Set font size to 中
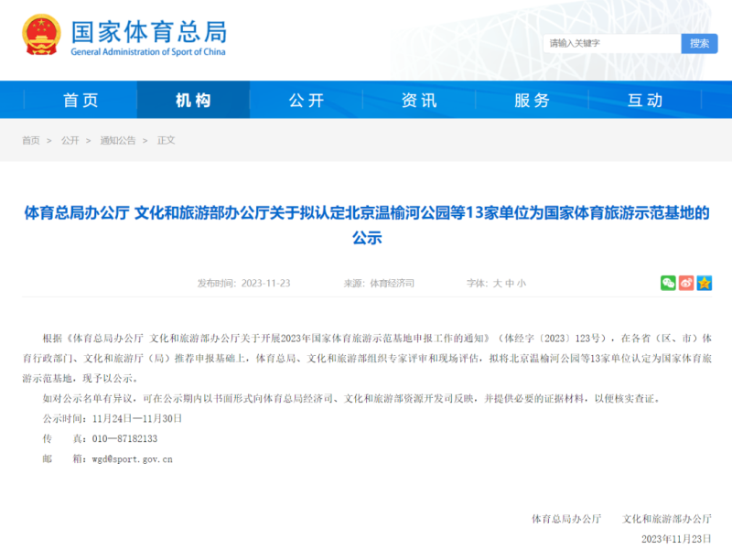732x560 pixels. point(510,284)
